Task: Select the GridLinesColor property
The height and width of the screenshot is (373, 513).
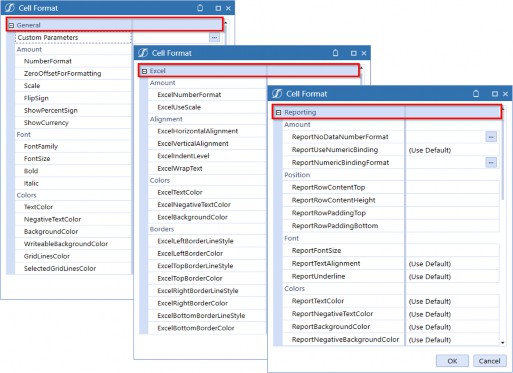Action: coord(47,256)
